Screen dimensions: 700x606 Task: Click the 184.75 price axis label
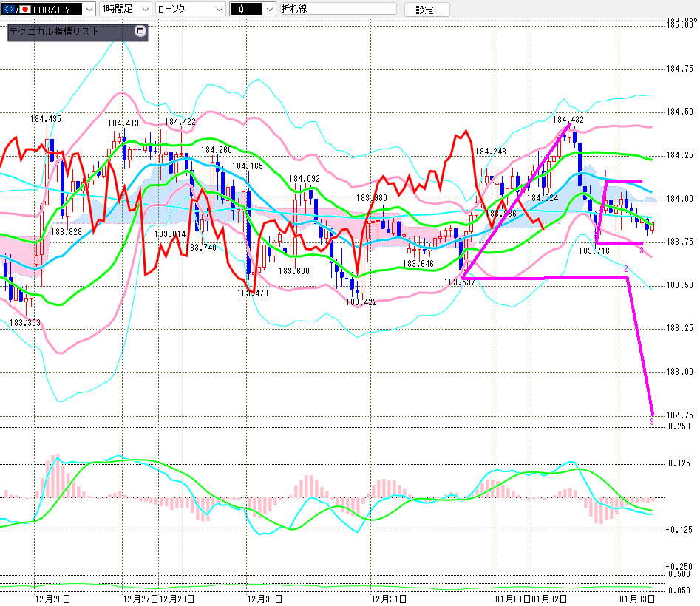tap(679, 69)
